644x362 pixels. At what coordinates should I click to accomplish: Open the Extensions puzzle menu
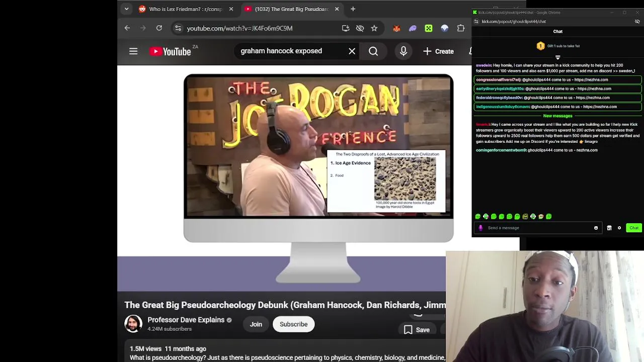[x=461, y=29]
